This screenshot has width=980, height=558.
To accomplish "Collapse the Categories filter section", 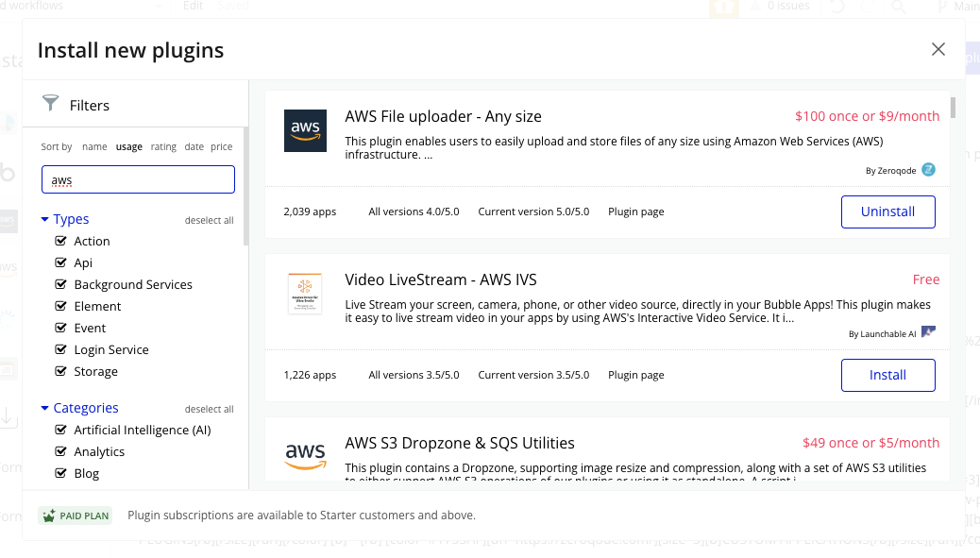I will [x=44, y=408].
